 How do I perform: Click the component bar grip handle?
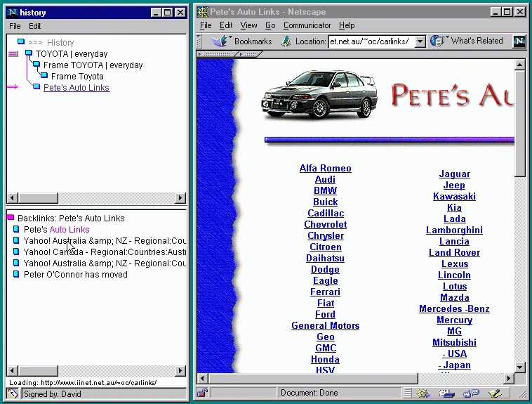point(408,393)
